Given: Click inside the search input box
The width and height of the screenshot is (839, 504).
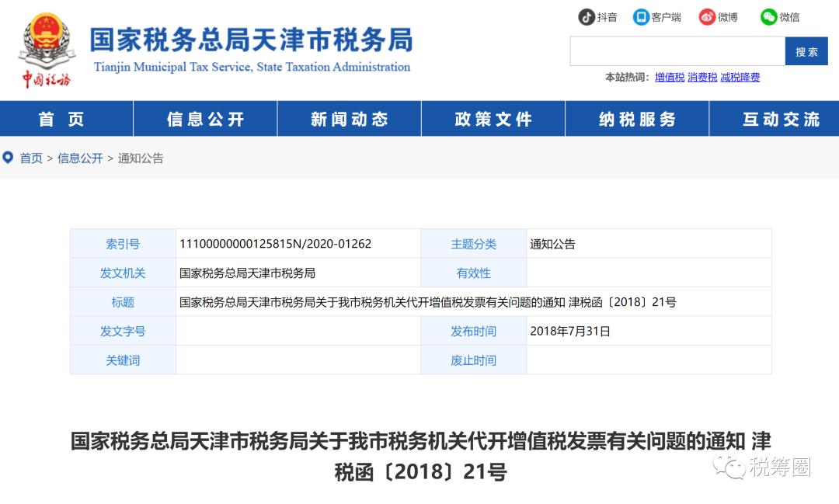Looking at the screenshot, I should 676,50.
